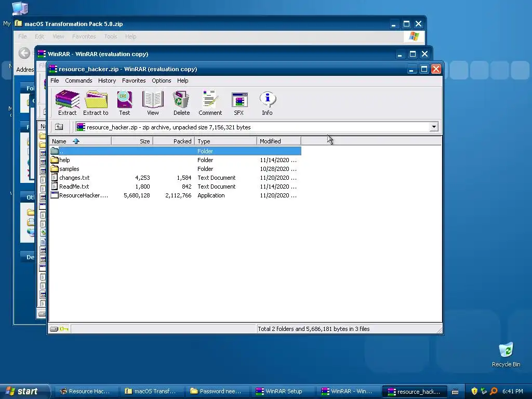Run the Test archive tool
Viewport: 532px width, 399px height.
click(124, 103)
